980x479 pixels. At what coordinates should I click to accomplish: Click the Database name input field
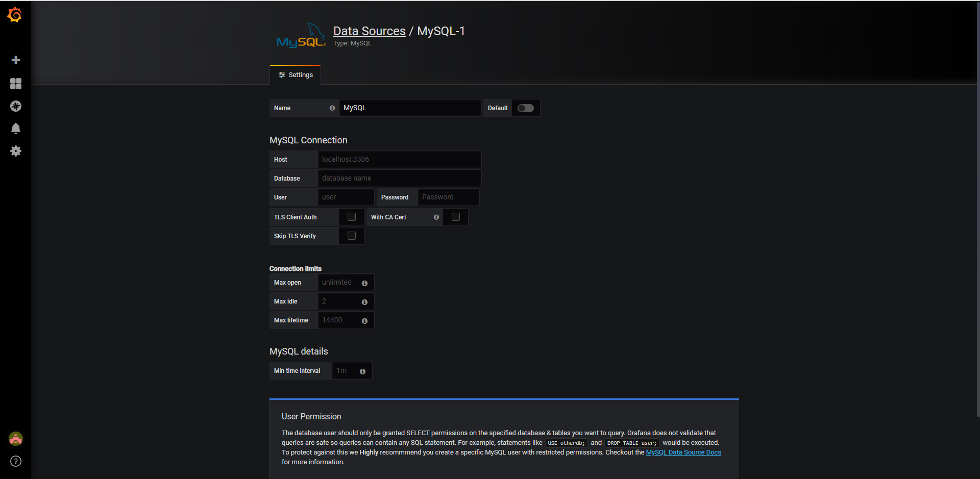pos(399,179)
